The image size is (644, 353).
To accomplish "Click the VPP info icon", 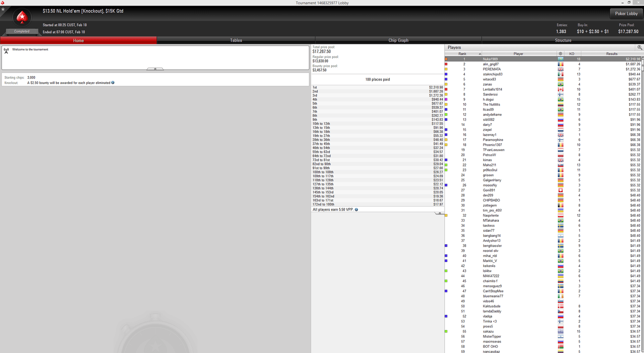I will click(356, 210).
